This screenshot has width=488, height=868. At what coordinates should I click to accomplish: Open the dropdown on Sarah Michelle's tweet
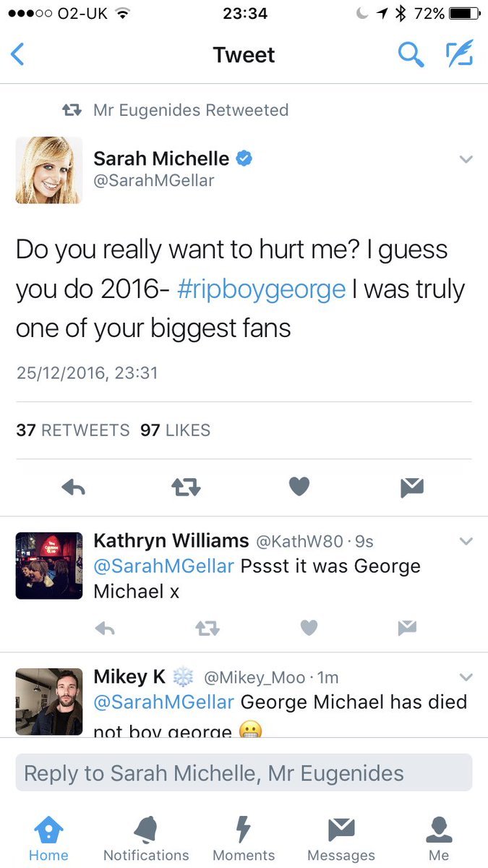[x=466, y=160]
